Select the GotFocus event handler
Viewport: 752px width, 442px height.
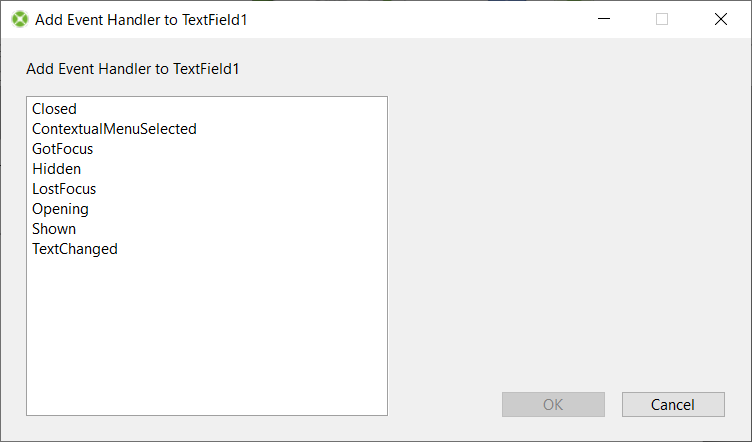pyautogui.click(x=62, y=149)
